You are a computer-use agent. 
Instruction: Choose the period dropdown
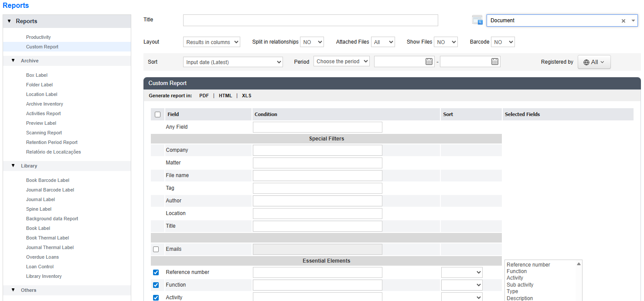(x=341, y=62)
